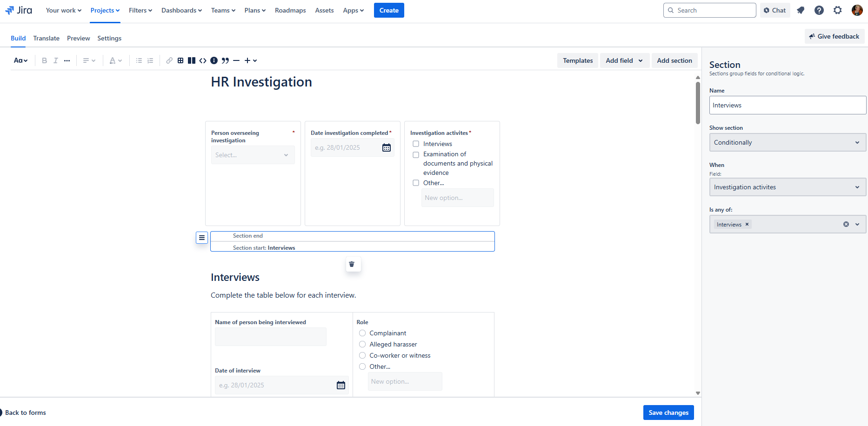Open the date picker for Date investigation completed
This screenshot has height=426, width=868.
387,147
